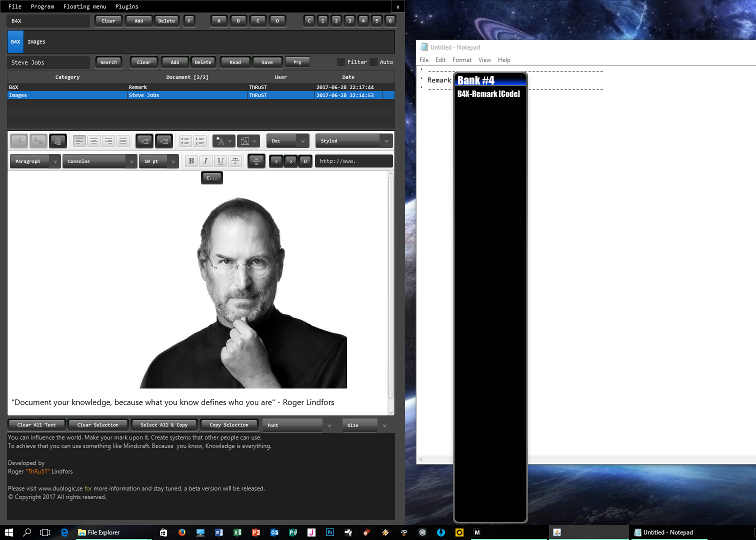Viewport: 756px width, 540px height.
Task: Justify the text
Action: point(123,141)
